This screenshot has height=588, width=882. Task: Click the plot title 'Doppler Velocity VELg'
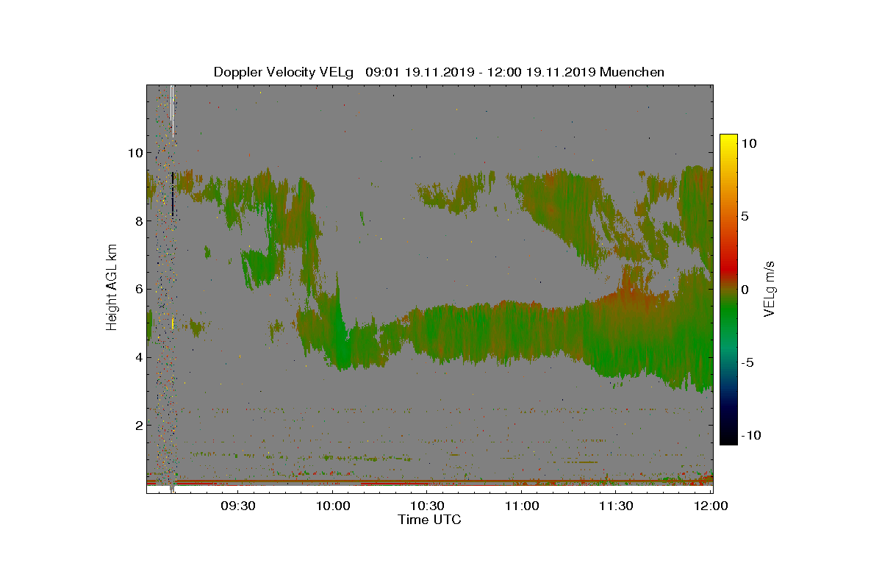tap(284, 72)
